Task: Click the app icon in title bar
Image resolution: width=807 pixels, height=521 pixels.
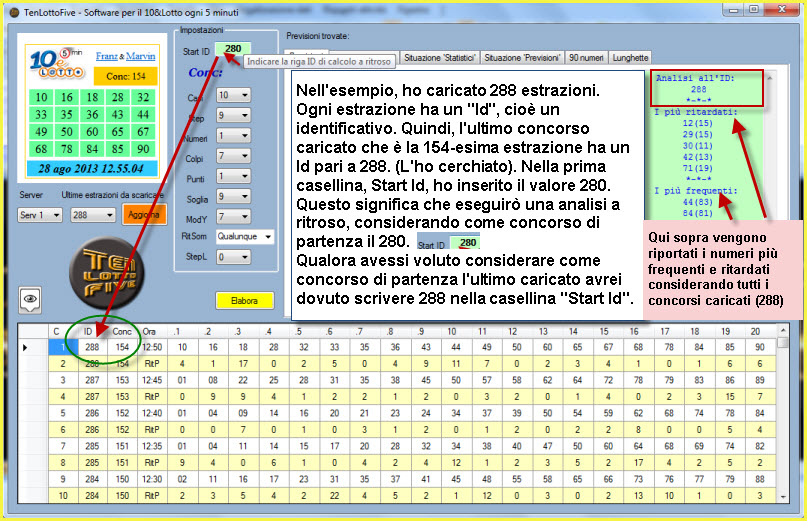Action: tap(12, 11)
